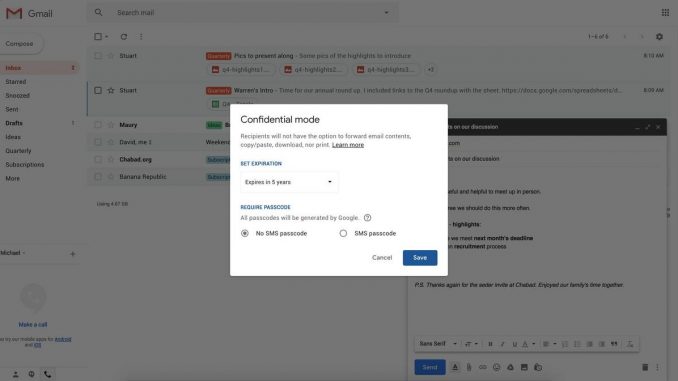Click the insert link icon

click(x=483, y=367)
